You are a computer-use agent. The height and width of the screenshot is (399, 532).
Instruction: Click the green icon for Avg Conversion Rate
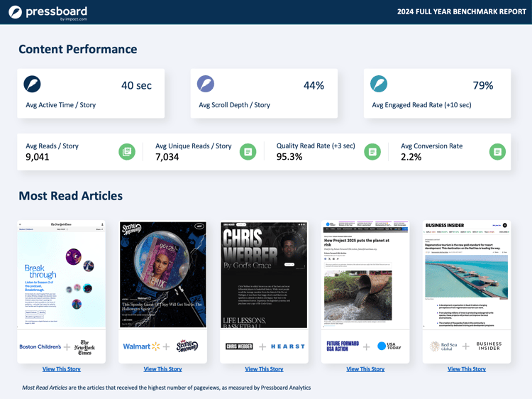497,151
